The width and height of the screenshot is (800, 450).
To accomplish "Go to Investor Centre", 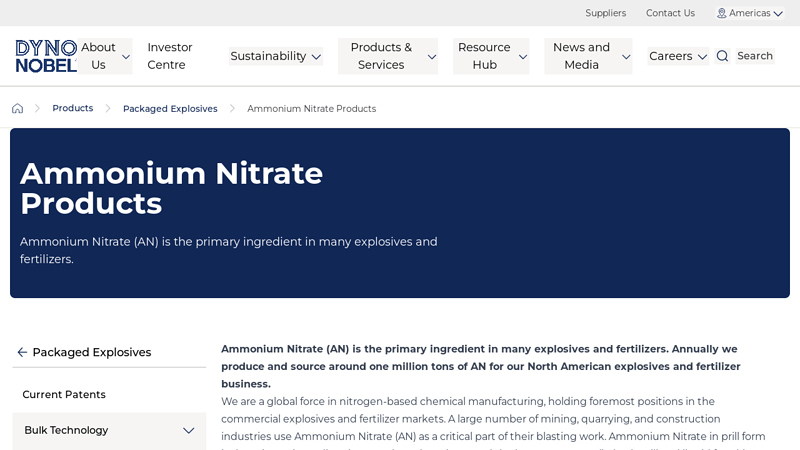I will tap(170, 56).
